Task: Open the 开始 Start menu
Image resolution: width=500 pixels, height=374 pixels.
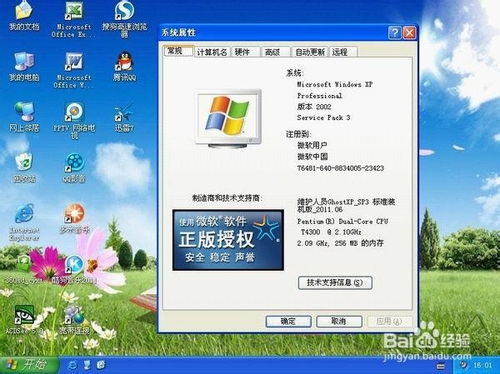Action: (29, 365)
